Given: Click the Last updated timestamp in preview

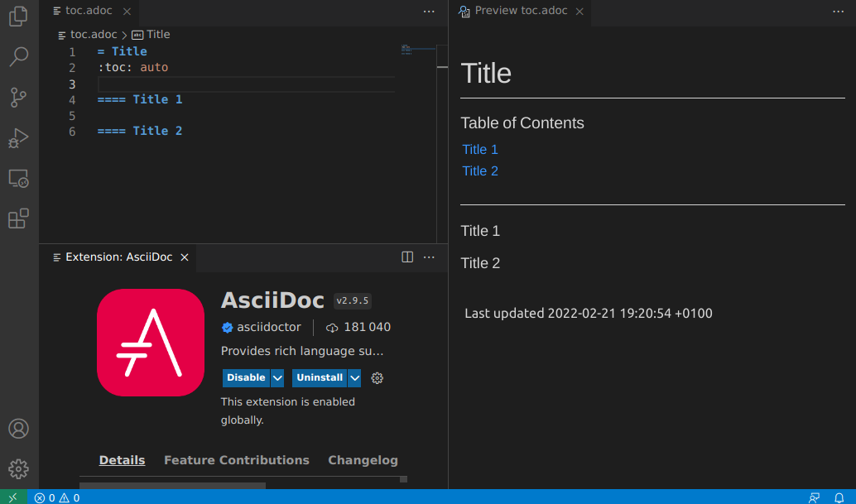Looking at the screenshot, I should click(588, 313).
